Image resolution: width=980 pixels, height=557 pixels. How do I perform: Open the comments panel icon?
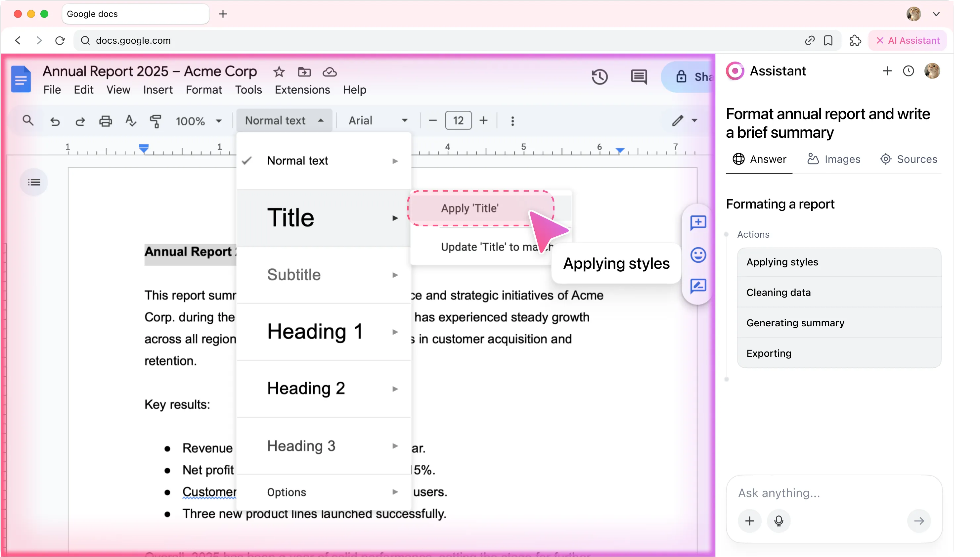[x=639, y=77]
